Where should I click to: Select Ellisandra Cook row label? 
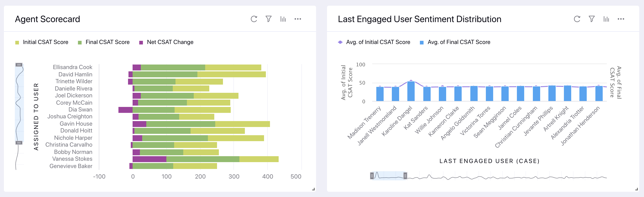click(73, 67)
